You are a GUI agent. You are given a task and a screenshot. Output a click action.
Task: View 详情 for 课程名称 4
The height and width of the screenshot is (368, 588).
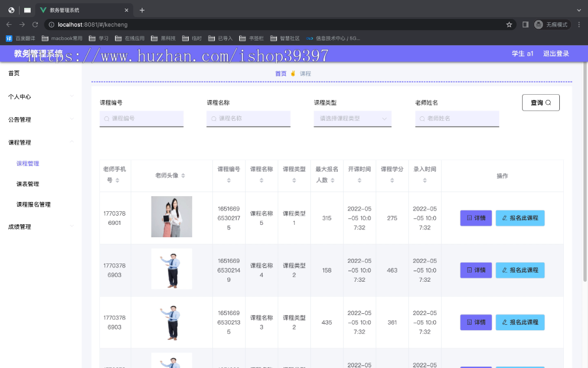coord(476,270)
